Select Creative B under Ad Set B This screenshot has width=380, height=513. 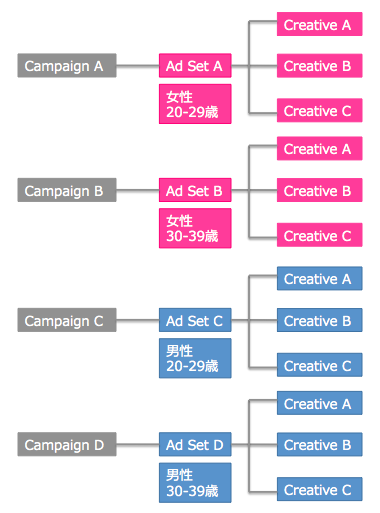[x=320, y=190]
